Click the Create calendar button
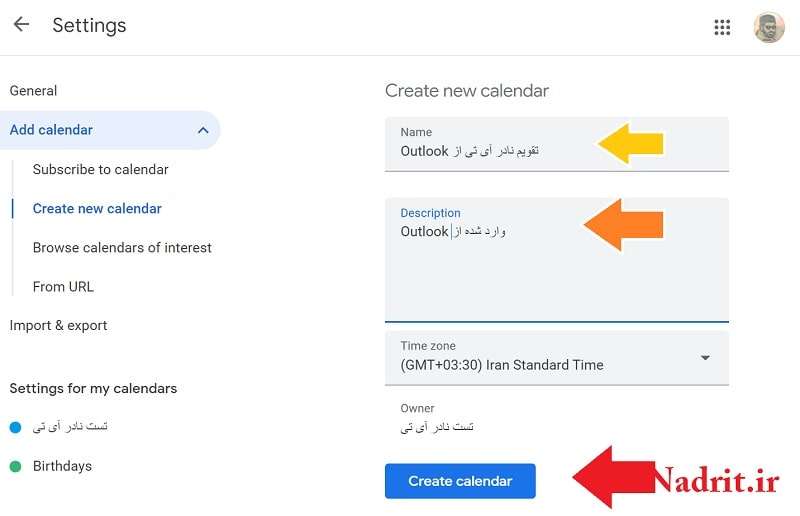This screenshot has width=800, height=516. pyautogui.click(x=460, y=481)
